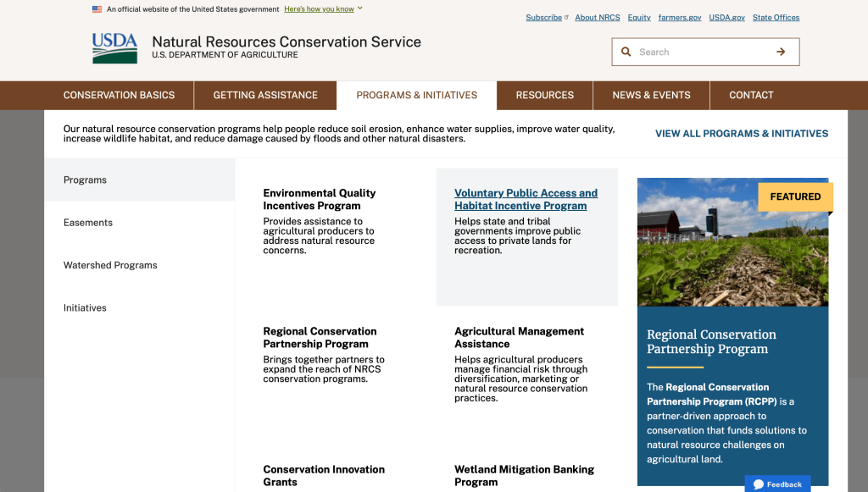The width and height of the screenshot is (868, 492).
Task: Open the Conservation Basics menu
Action: 119,95
